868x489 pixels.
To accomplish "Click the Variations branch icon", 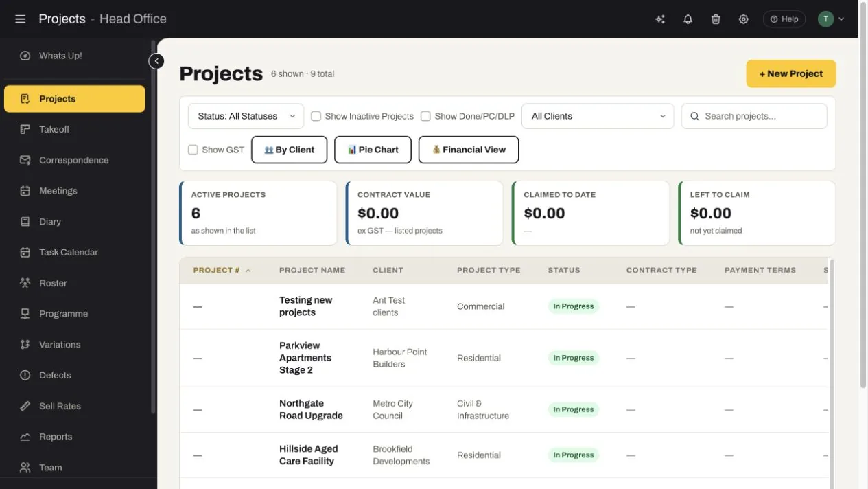I will coord(25,345).
